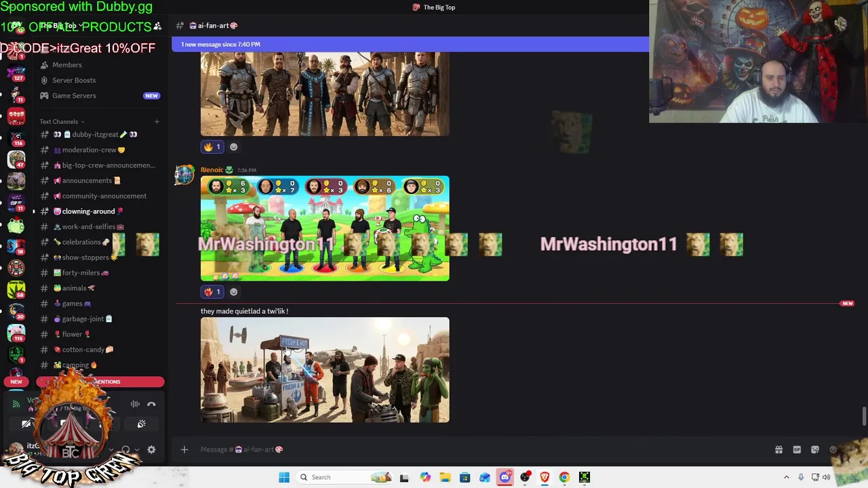Click the create channel plus icon
868x488 pixels.
[x=157, y=122]
